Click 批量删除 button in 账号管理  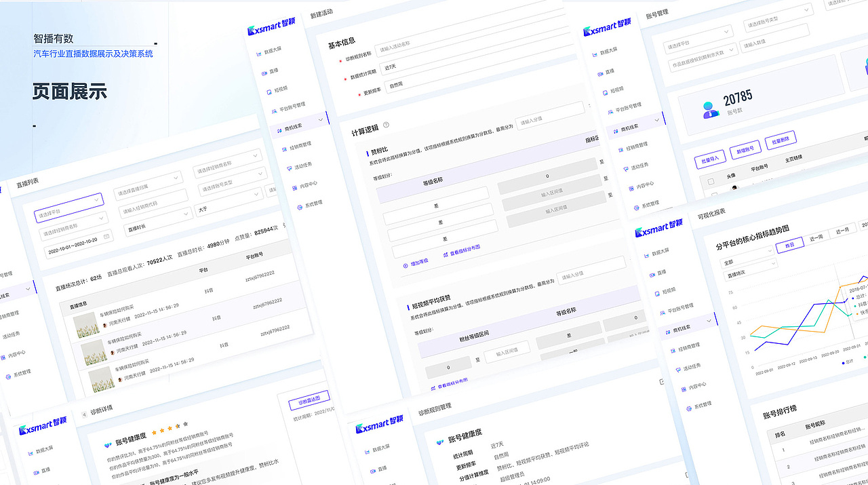pos(780,139)
